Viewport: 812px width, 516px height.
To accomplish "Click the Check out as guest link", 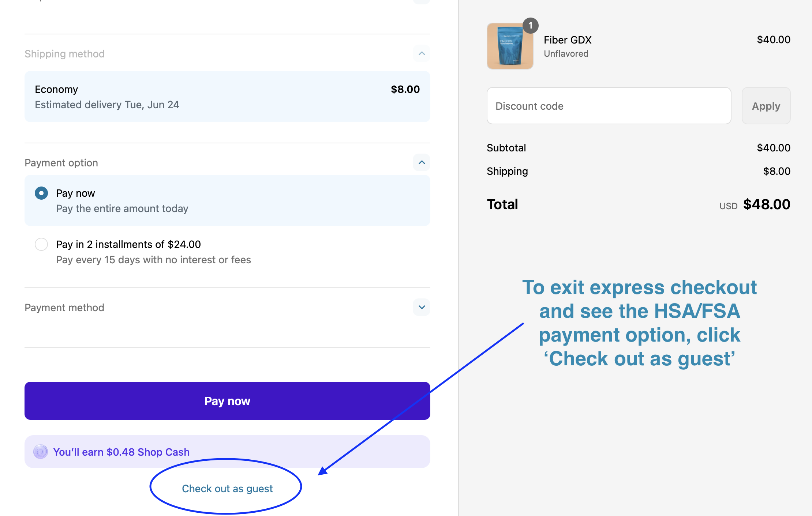I will point(227,489).
